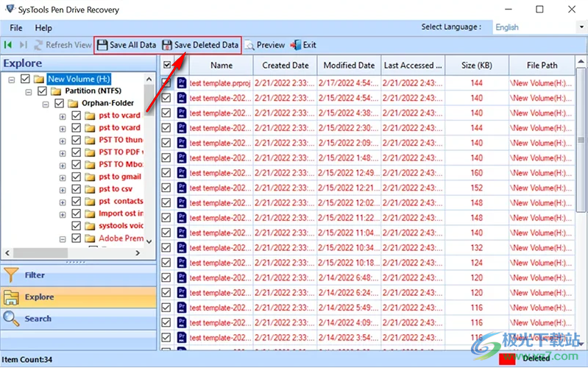Sort by the Created Date column header
Image resolution: width=588 pixels, height=368 pixels.
[286, 66]
